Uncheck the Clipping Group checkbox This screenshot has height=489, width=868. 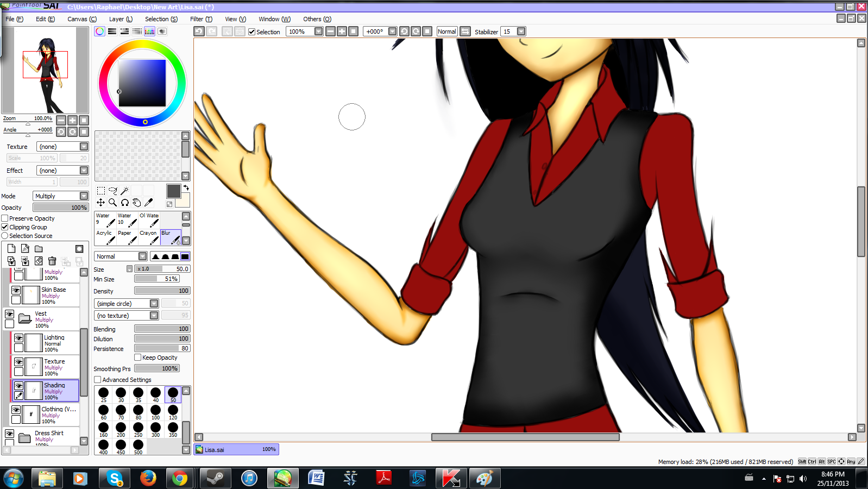5,227
